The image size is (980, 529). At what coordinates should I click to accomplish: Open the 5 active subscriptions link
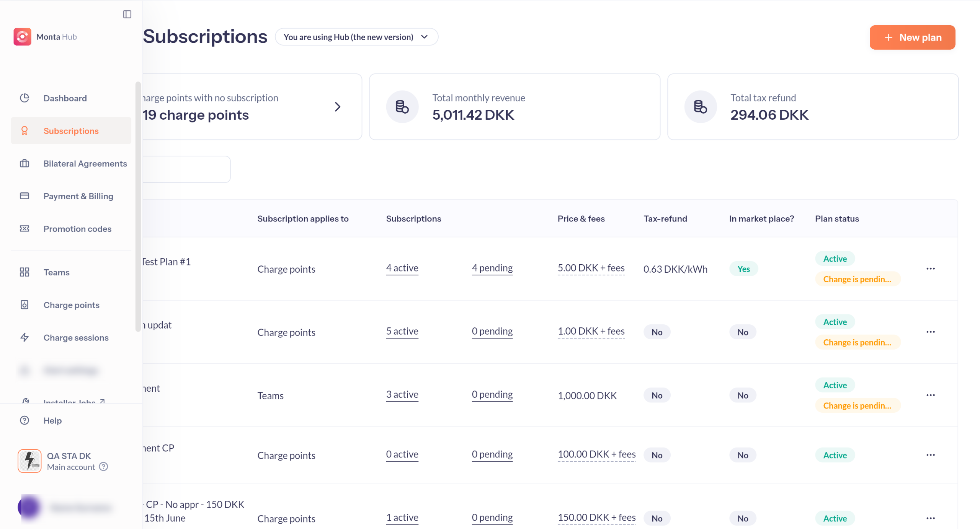pyautogui.click(x=402, y=331)
